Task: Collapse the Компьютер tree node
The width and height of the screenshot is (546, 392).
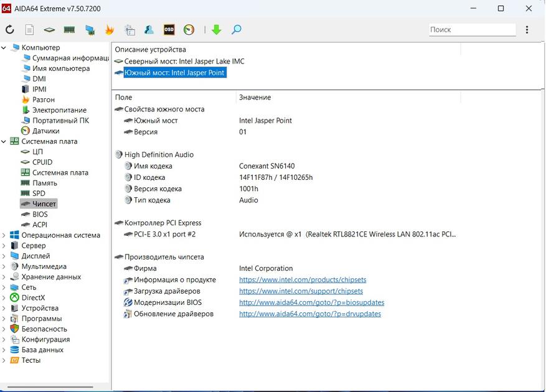Action: (4, 48)
